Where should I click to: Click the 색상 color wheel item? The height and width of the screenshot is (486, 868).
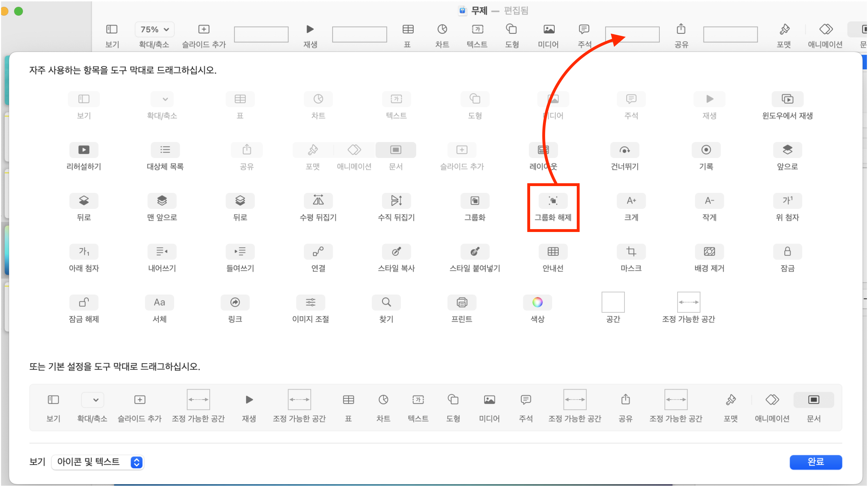tap(537, 303)
